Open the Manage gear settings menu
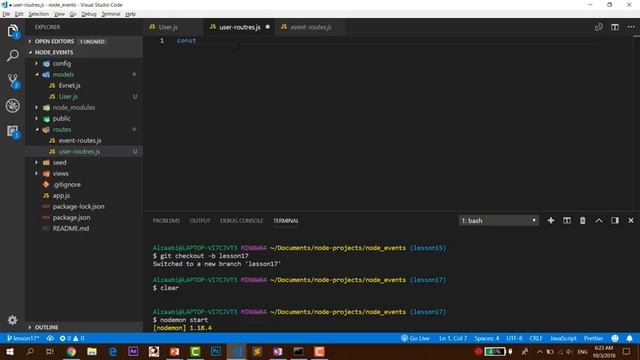Screen dimensions: 640x360 click(13, 320)
